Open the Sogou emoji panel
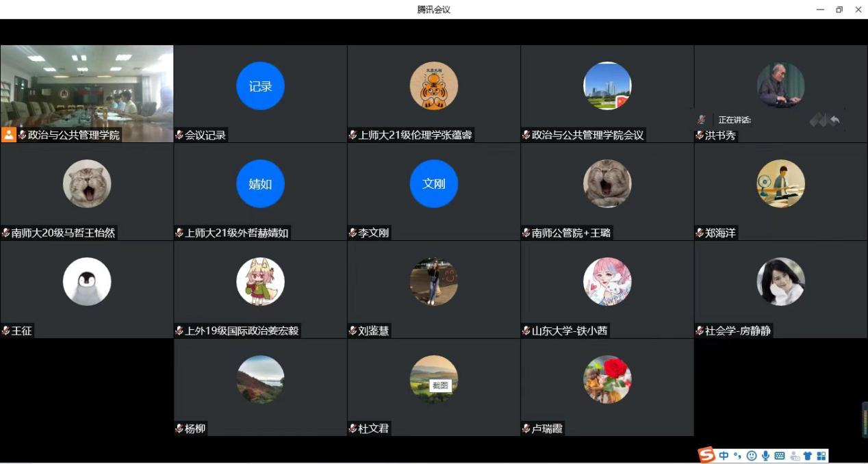The width and height of the screenshot is (868, 464). coord(752,456)
